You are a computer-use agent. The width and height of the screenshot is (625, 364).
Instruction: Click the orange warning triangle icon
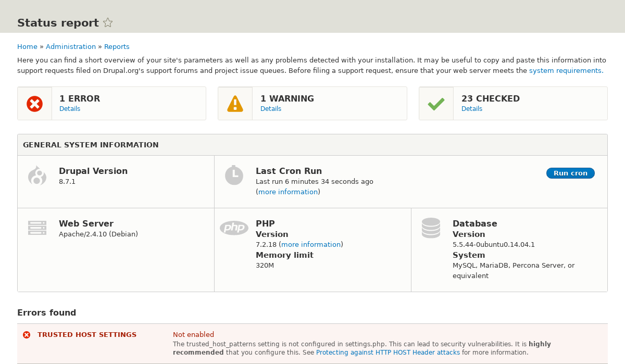pos(235,104)
